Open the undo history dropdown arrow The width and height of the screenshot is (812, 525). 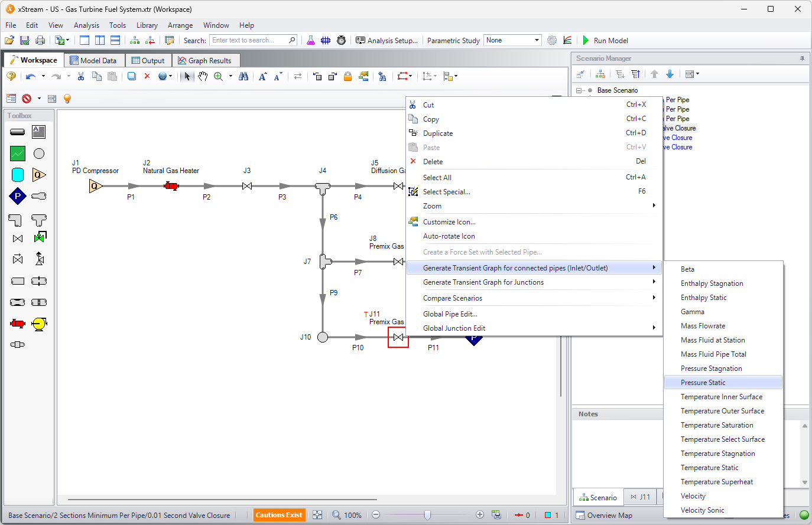click(43, 76)
